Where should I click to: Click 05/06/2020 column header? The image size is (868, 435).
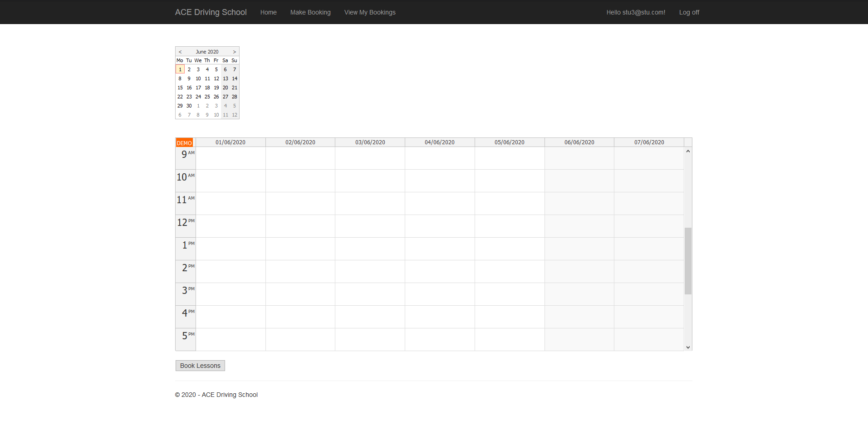click(x=510, y=142)
